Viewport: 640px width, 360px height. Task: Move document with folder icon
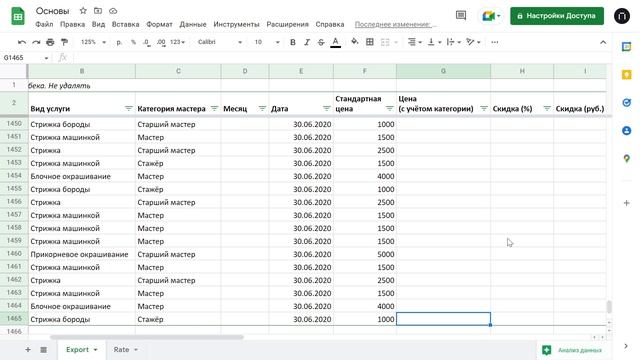pyautogui.click(x=98, y=11)
